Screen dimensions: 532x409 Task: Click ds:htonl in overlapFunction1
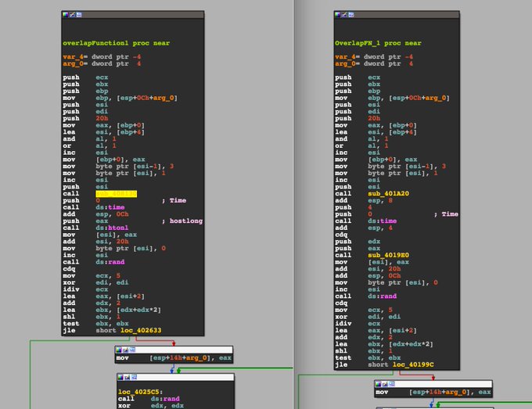pos(112,228)
